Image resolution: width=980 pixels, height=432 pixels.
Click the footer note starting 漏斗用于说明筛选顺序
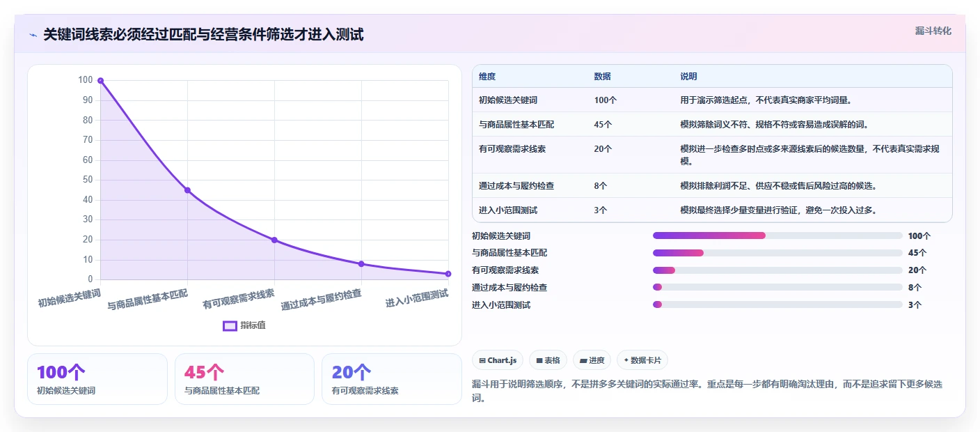(x=707, y=391)
